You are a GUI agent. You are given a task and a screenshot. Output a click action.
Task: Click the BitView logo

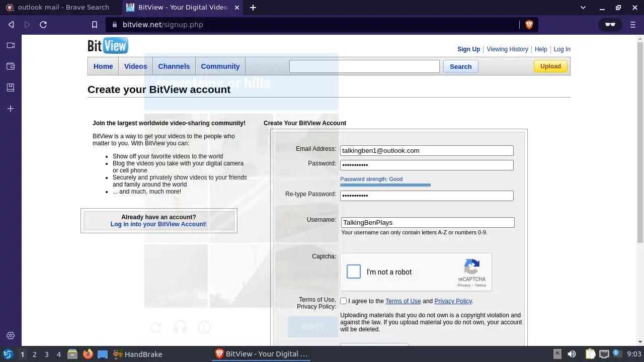pyautogui.click(x=108, y=46)
